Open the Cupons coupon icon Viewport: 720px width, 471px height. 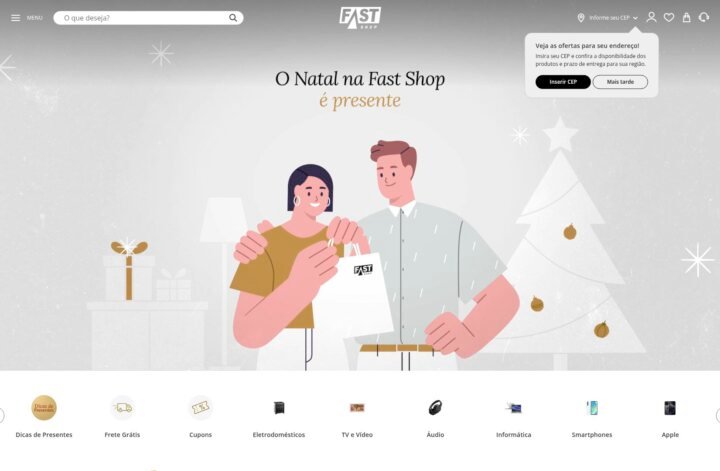pos(201,407)
